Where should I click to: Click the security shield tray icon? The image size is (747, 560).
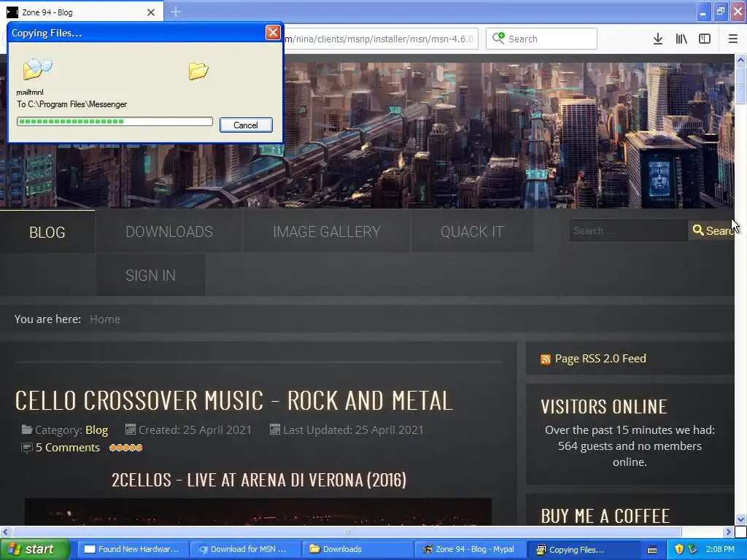click(x=679, y=549)
